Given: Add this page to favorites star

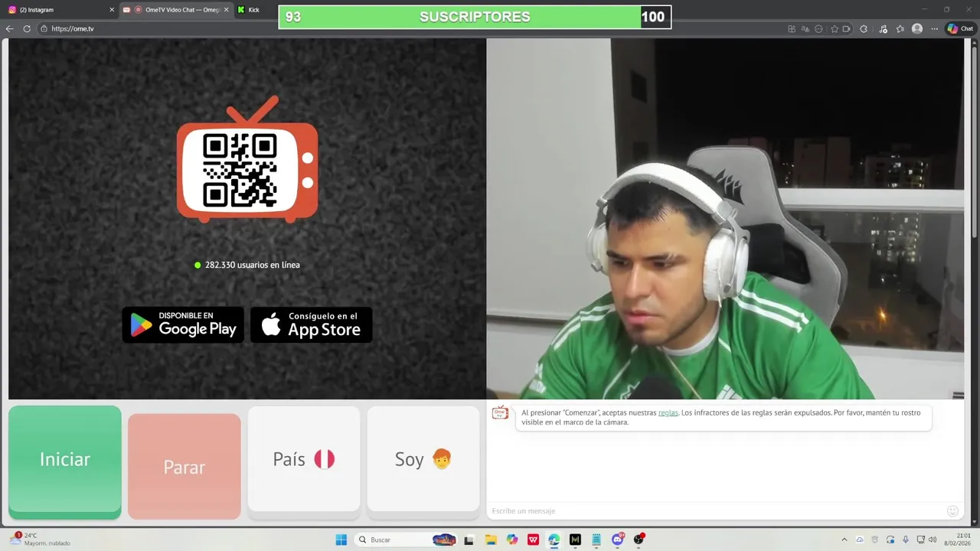Looking at the screenshot, I should tap(835, 29).
